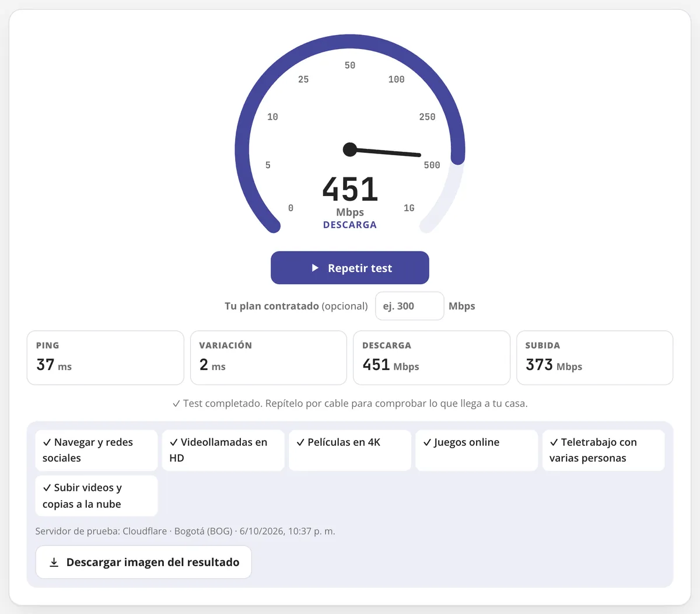Click the Tu plan contratado label
The width and height of the screenshot is (700, 614).
pyautogui.click(x=296, y=306)
